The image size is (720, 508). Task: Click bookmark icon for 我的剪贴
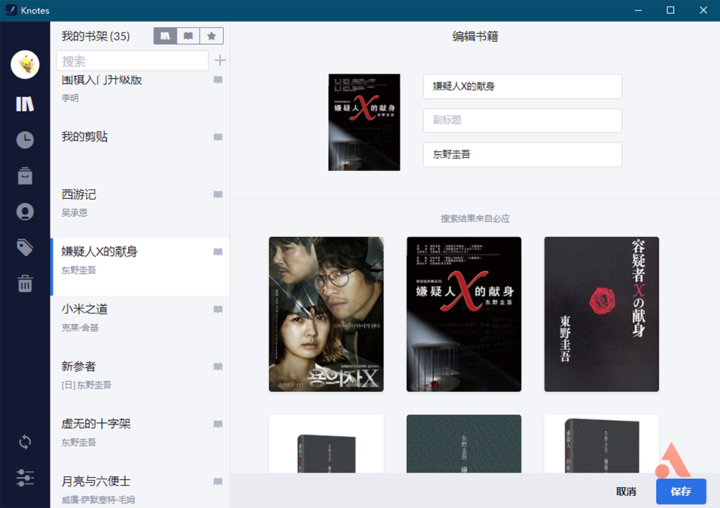coord(218,137)
